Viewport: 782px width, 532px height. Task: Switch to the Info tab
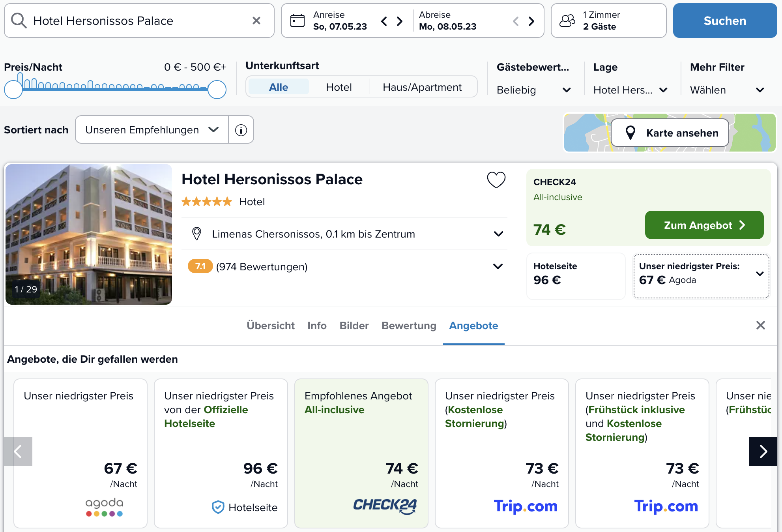tap(317, 326)
